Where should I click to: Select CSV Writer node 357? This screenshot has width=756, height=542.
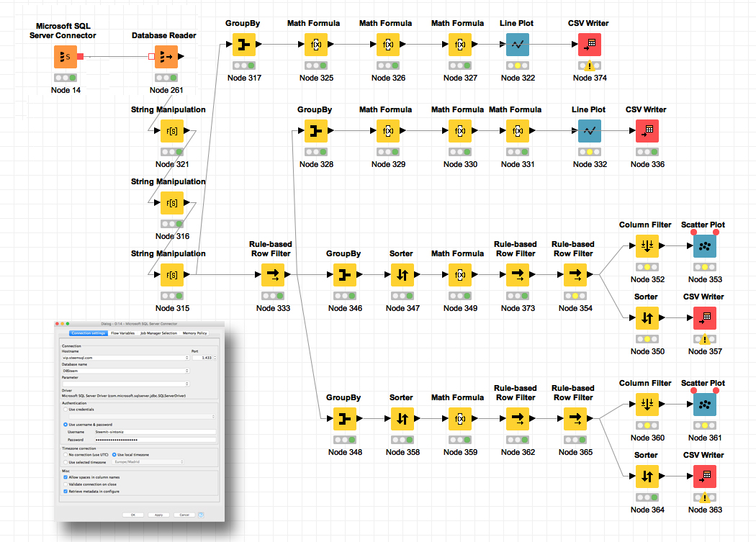(705, 317)
